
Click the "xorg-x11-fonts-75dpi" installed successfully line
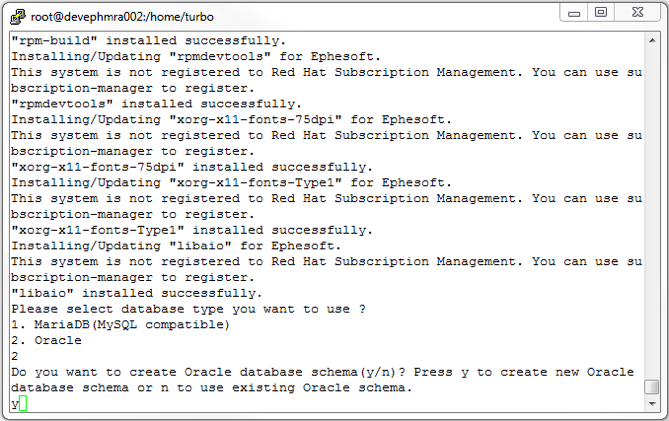click(x=192, y=167)
